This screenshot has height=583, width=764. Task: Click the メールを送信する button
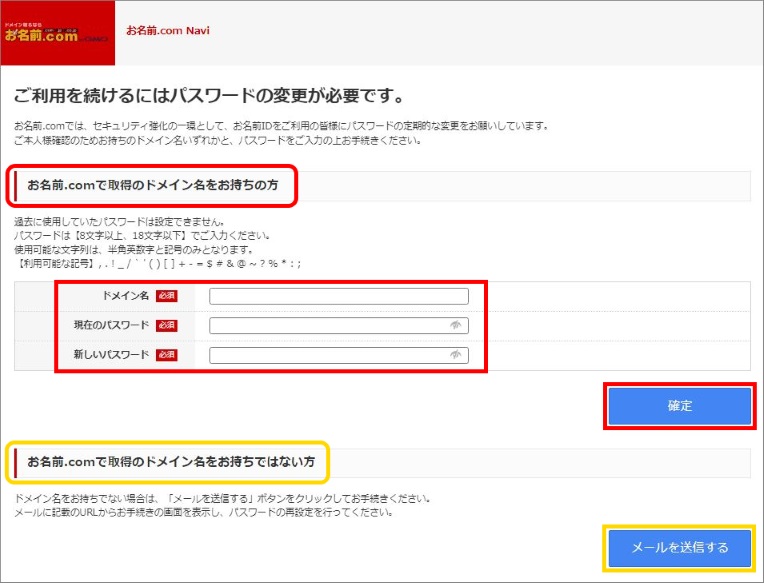point(680,548)
